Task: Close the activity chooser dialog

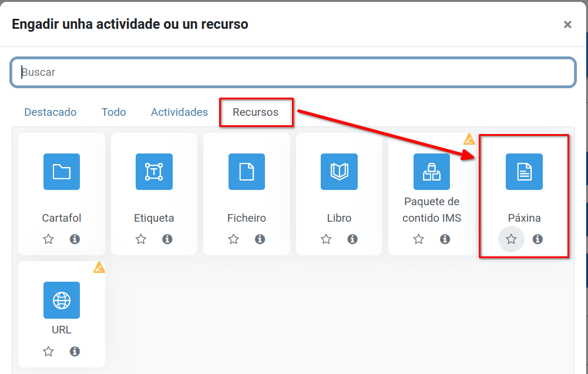Action: (x=567, y=25)
